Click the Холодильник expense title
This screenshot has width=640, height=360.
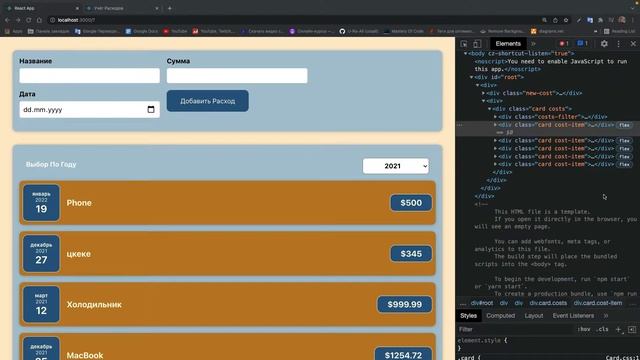pyautogui.click(x=94, y=304)
